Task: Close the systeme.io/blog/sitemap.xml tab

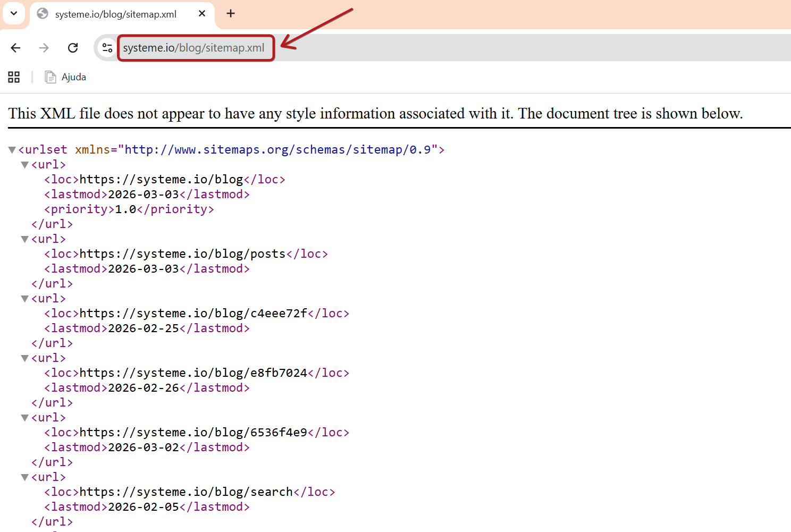Action: 202,14
